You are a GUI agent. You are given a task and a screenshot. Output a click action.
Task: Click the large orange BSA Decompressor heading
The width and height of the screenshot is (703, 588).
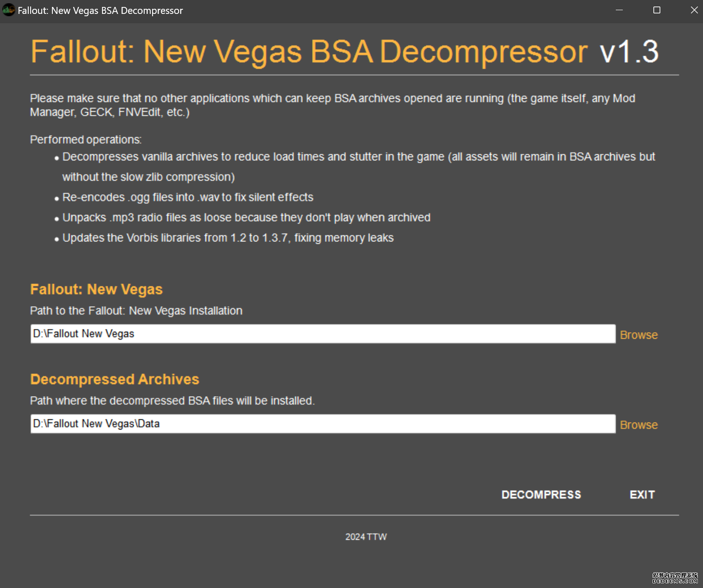tap(309, 51)
